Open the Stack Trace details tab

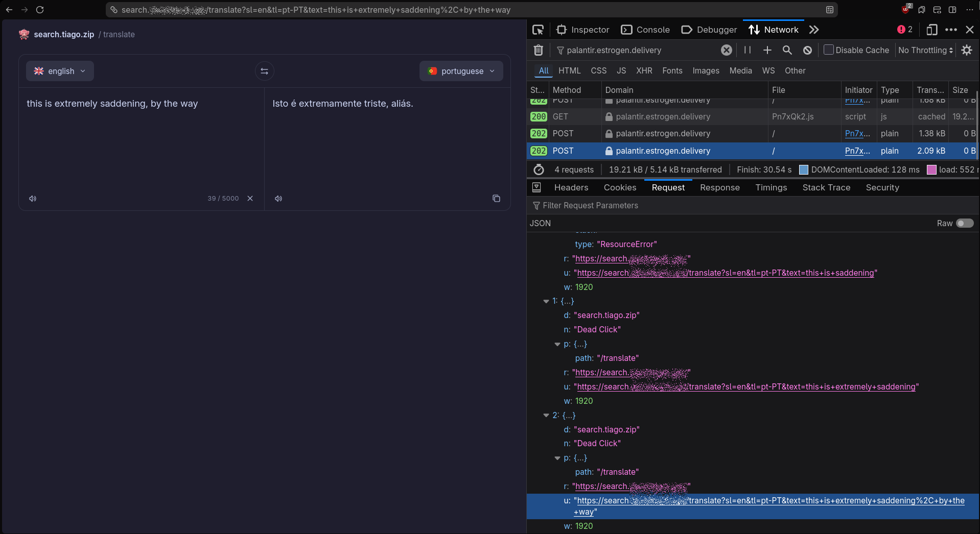click(x=826, y=187)
